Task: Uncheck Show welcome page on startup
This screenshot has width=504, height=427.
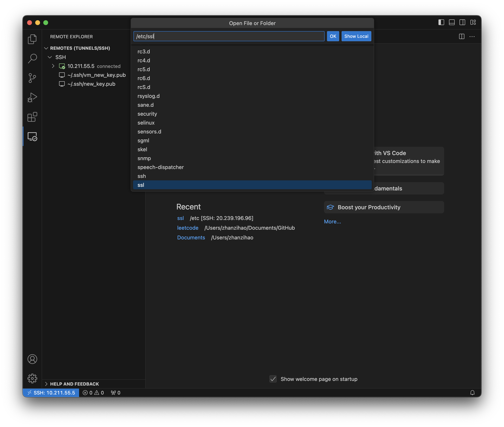Action: pyautogui.click(x=273, y=379)
